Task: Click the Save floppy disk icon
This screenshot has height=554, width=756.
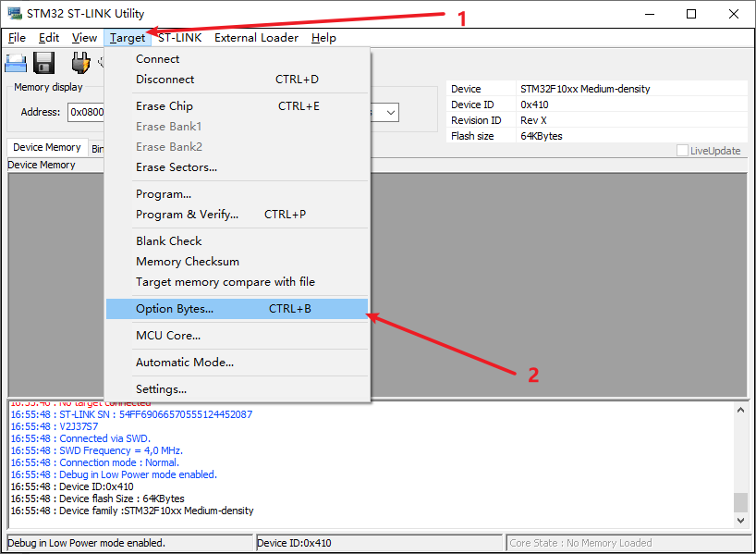Action: pyautogui.click(x=43, y=63)
